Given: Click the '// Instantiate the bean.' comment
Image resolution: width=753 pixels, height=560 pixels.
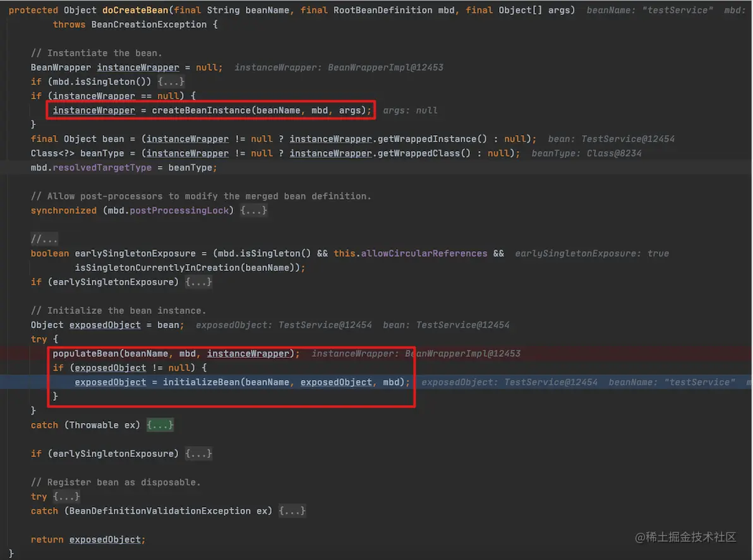Looking at the screenshot, I should [97, 53].
